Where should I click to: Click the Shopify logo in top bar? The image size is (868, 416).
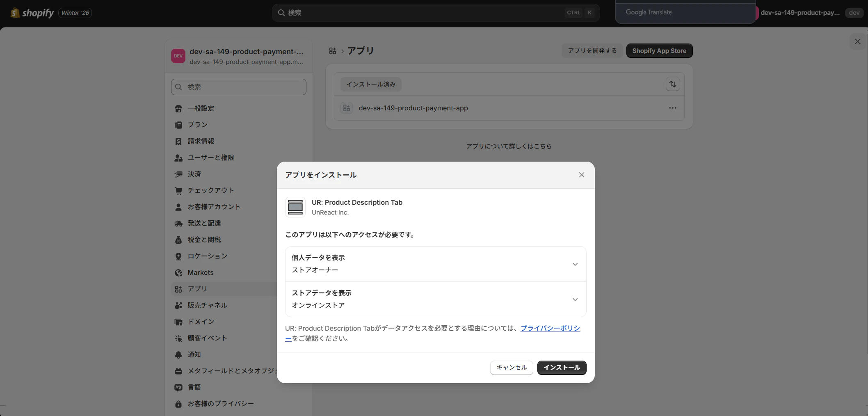[x=32, y=13]
